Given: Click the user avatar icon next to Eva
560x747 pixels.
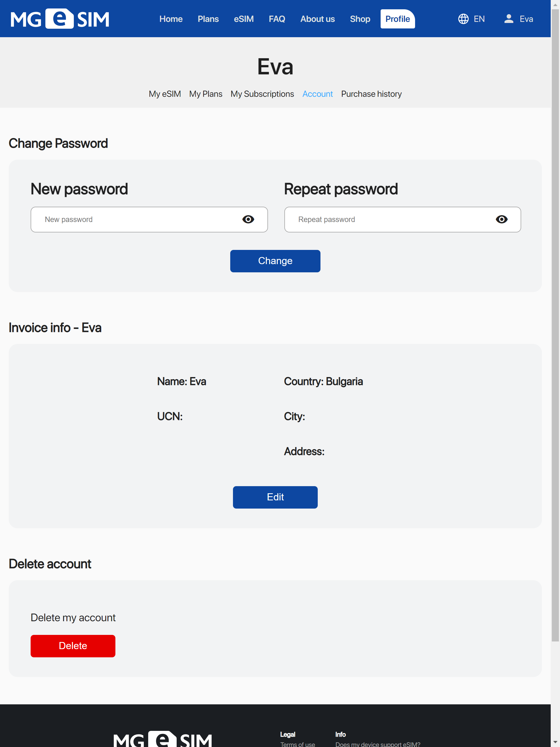Looking at the screenshot, I should click(509, 19).
